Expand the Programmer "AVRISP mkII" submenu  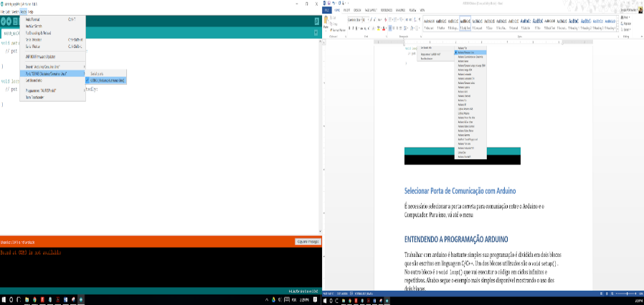(x=52, y=90)
